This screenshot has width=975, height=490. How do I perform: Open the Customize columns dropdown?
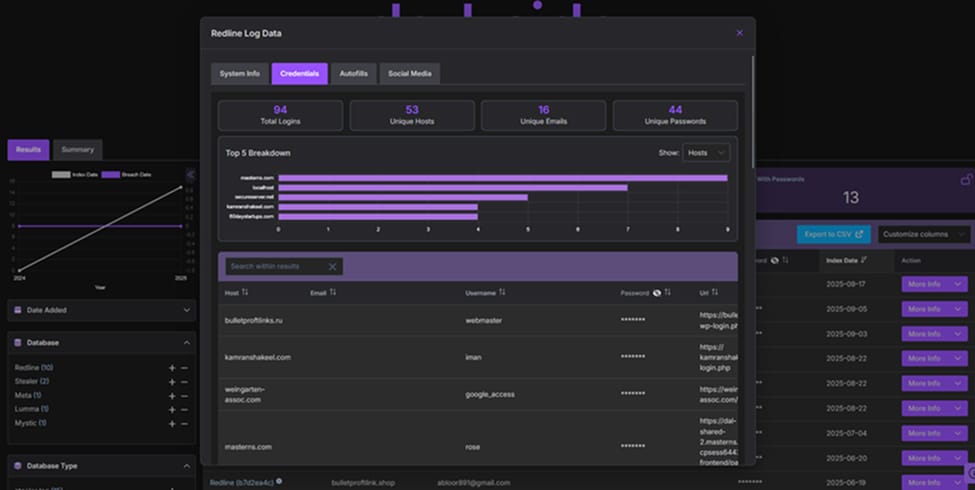(x=922, y=234)
